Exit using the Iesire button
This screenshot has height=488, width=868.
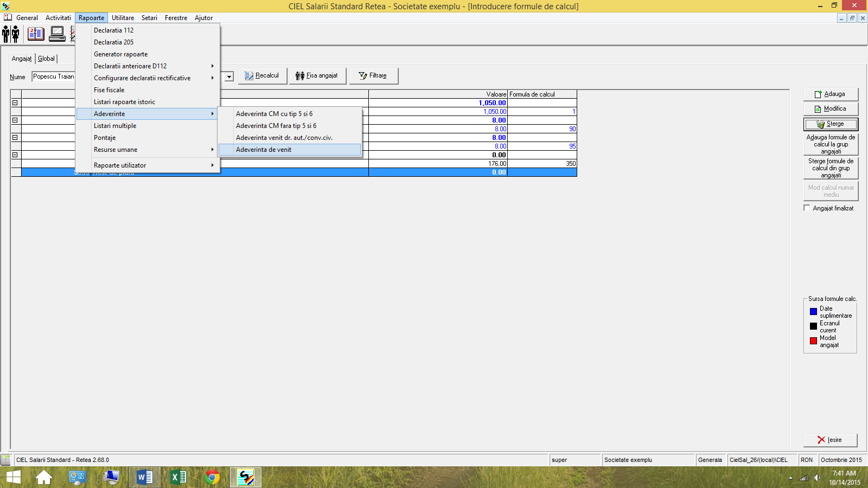click(x=830, y=440)
